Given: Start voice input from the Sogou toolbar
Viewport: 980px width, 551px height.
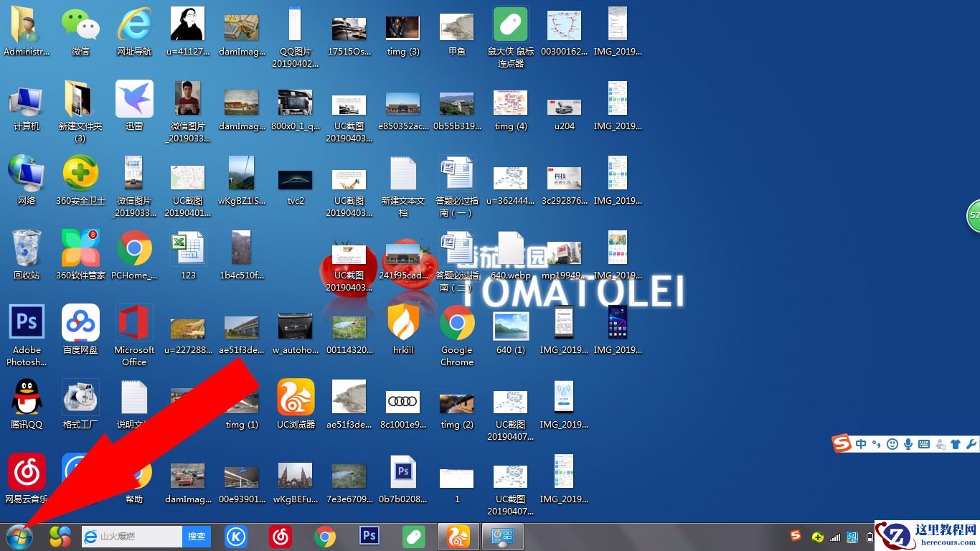Looking at the screenshot, I should 908,443.
